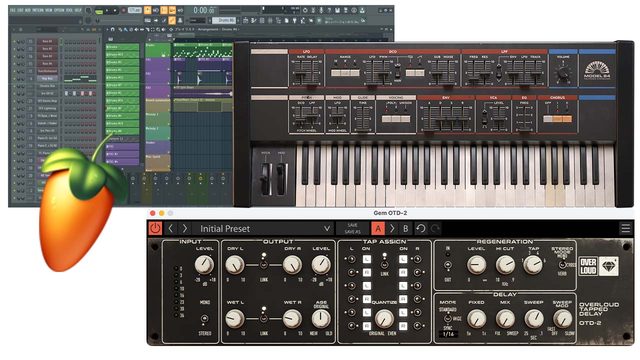The height and width of the screenshot is (360, 640).
Task: Click the Delay FIXED knob
Action: [476, 319]
